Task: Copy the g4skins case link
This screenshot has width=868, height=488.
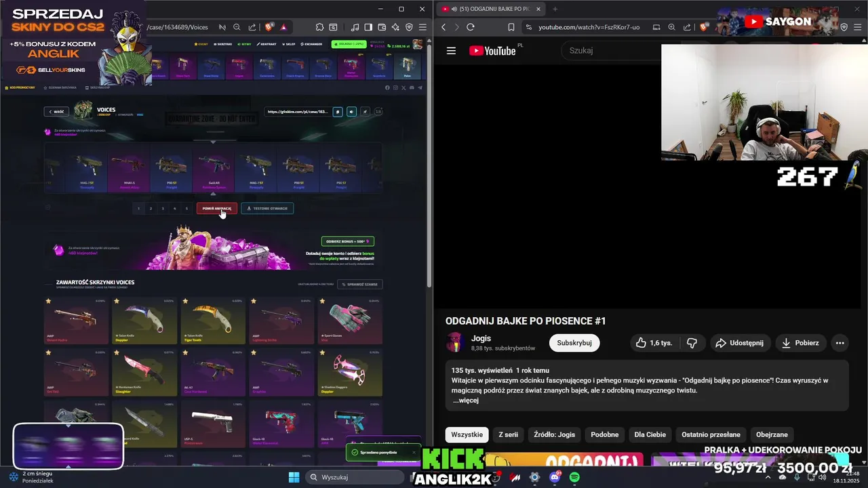Action: point(338,112)
